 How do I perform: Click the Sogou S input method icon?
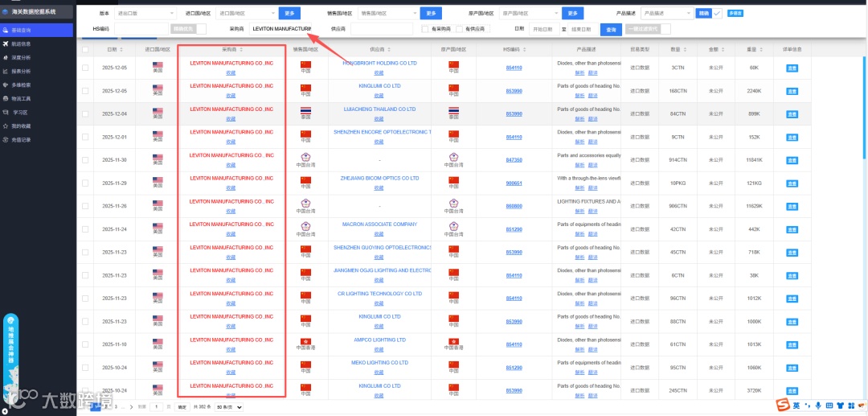[x=784, y=406]
